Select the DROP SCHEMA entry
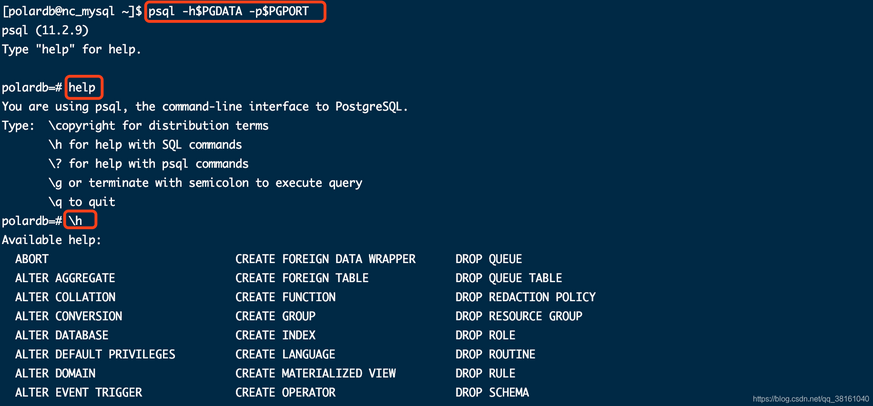This screenshot has width=873, height=406. 492,392
